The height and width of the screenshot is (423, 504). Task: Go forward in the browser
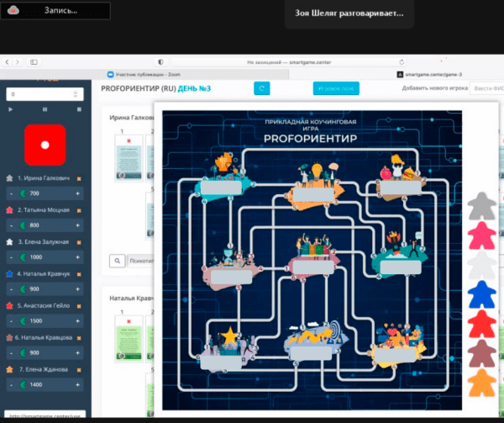click(x=18, y=61)
